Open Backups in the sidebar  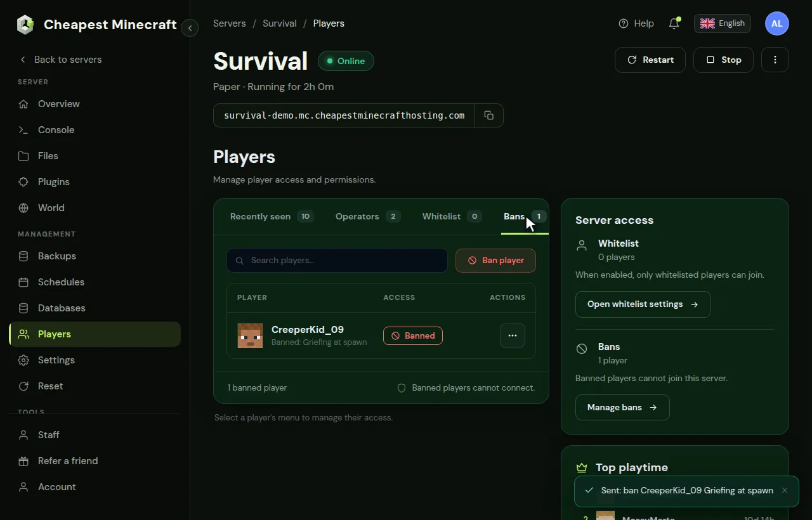pyautogui.click(x=95, y=256)
